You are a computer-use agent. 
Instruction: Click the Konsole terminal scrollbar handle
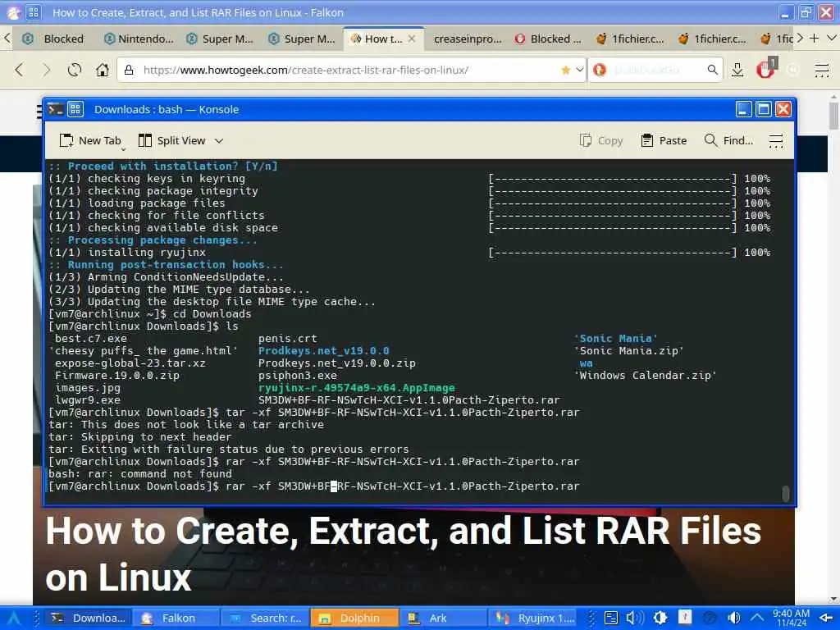tap(785, 493)
